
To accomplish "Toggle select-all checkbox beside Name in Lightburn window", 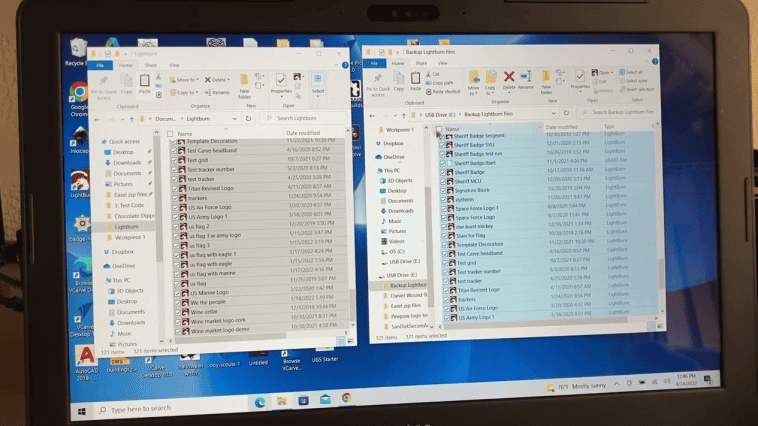I will pyautogui.click(x=170, y=133).
